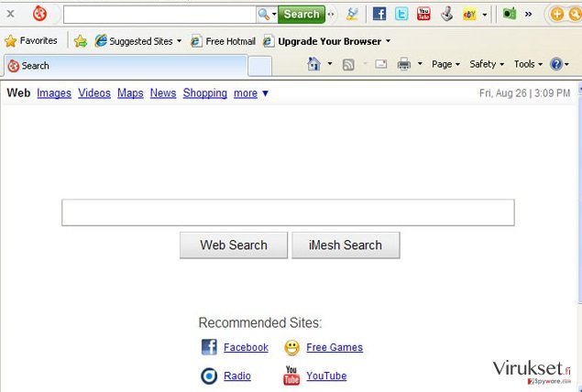Open the Favorites star button
This screenshot has height=392, width=582.
click(31, 41)
